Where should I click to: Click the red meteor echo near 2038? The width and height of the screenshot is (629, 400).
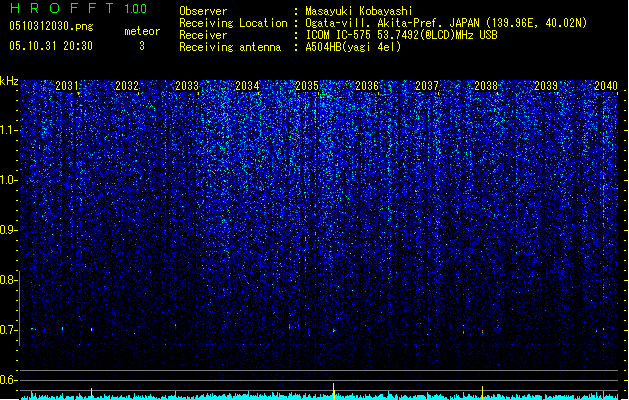483,331
